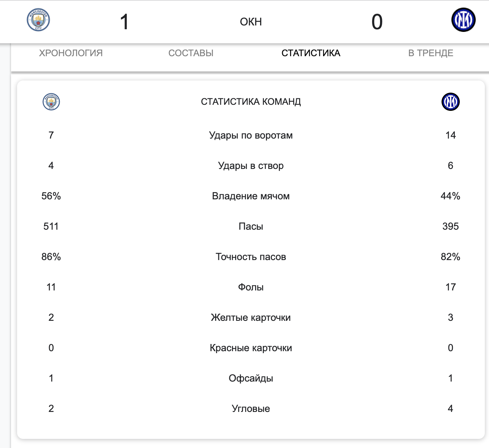Image resolution: width=489 pixels, height=448 pixels.
Task: Click the Inter Milan crest in the score header
Action: pos(463,21)
